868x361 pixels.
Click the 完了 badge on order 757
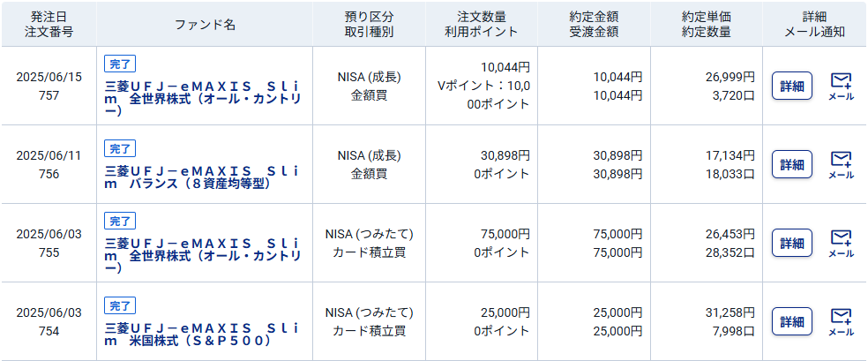tap(120, 64)
